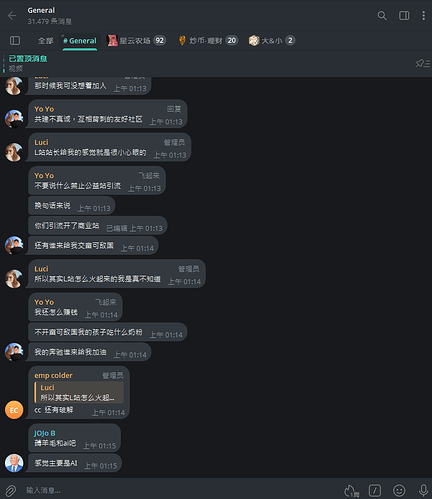Screen dimensions: 432x499
Task: Open the emoji picker smiley icon
Action: tap(399, 490)
